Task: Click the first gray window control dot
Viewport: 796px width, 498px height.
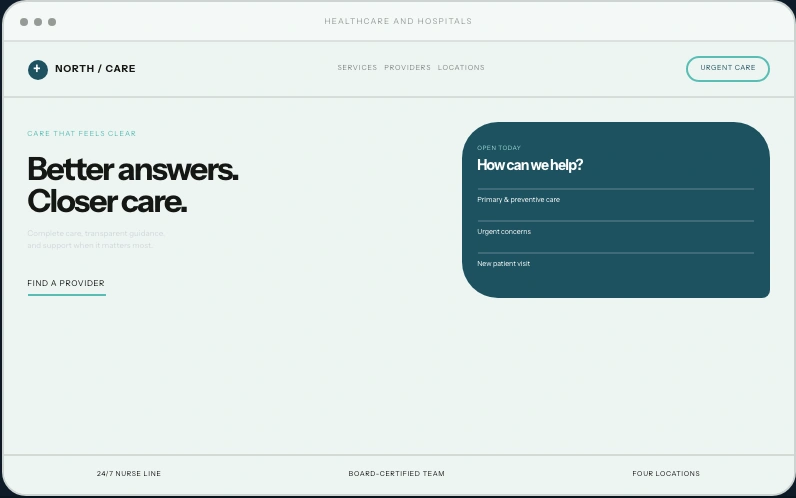Action: click(24, 22)
